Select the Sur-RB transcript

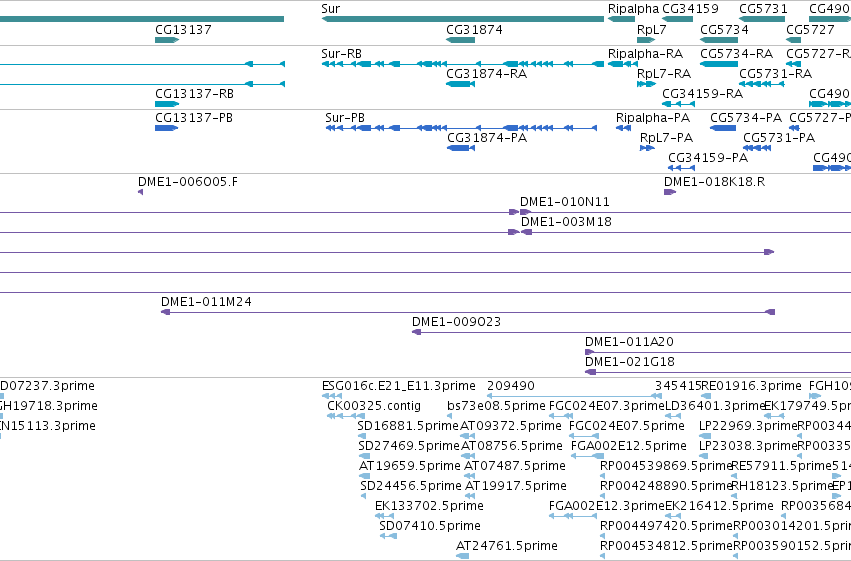tap(462, 64)
